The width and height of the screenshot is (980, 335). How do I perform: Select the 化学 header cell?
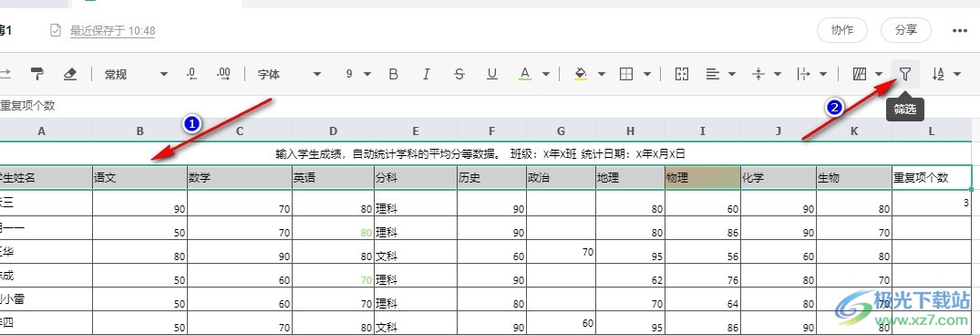pyautogui.click(x=779, y=177)
